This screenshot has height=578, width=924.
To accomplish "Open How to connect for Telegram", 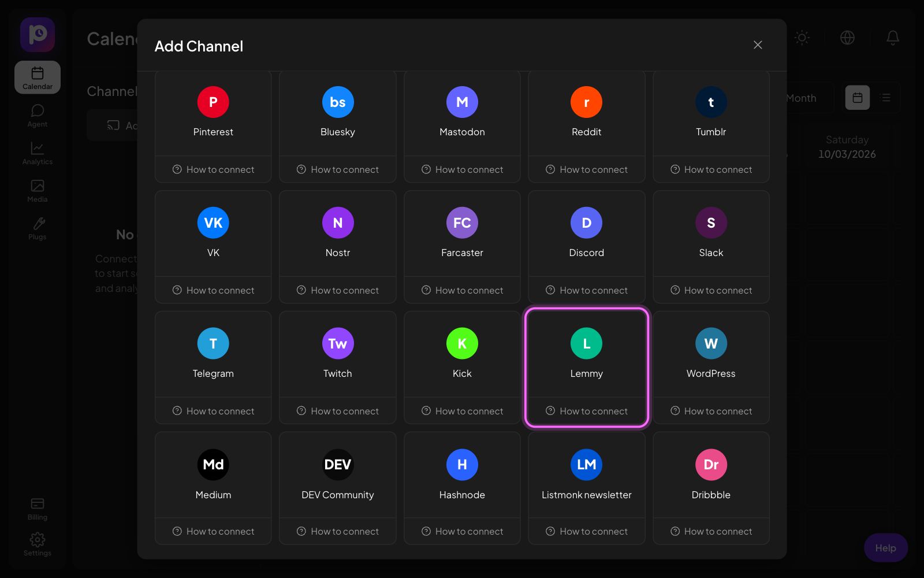I will [213, 411].
